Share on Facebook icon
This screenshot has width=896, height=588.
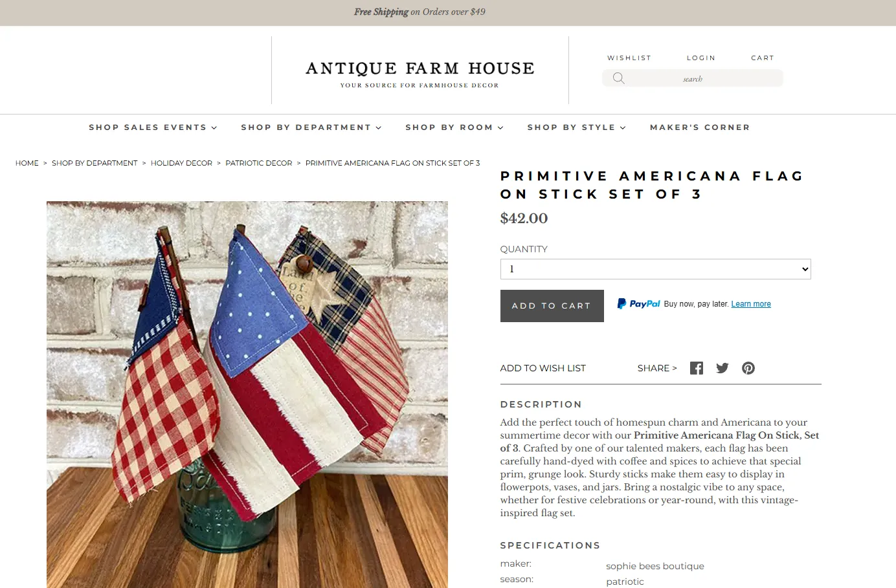coord(697,368)
